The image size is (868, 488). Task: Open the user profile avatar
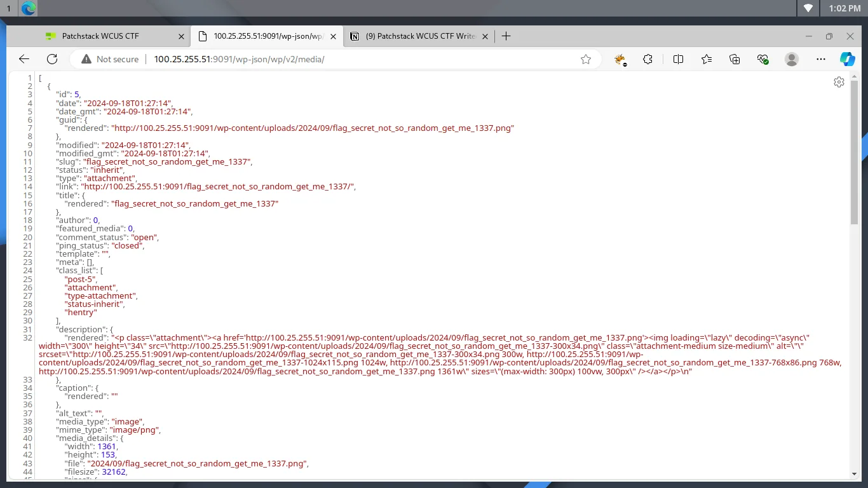pyautogui.click(x=792, y=59)
